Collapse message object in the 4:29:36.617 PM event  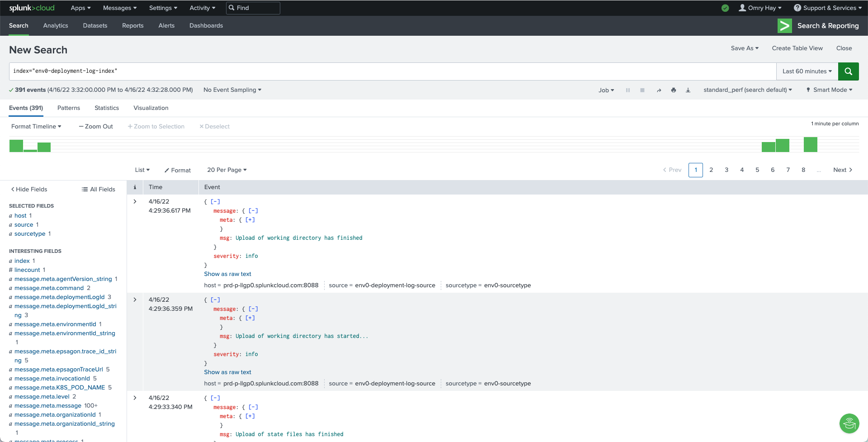click(x=253, y=211)
